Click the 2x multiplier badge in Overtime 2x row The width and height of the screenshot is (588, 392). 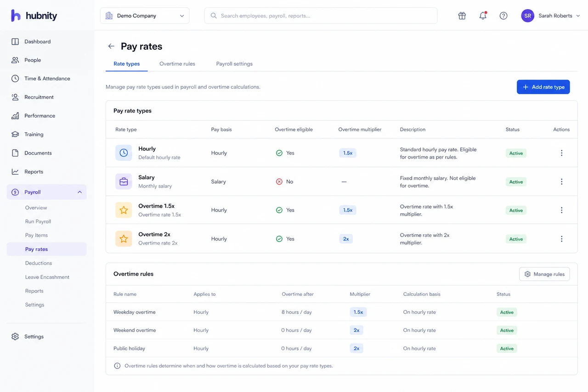(346, 239)
